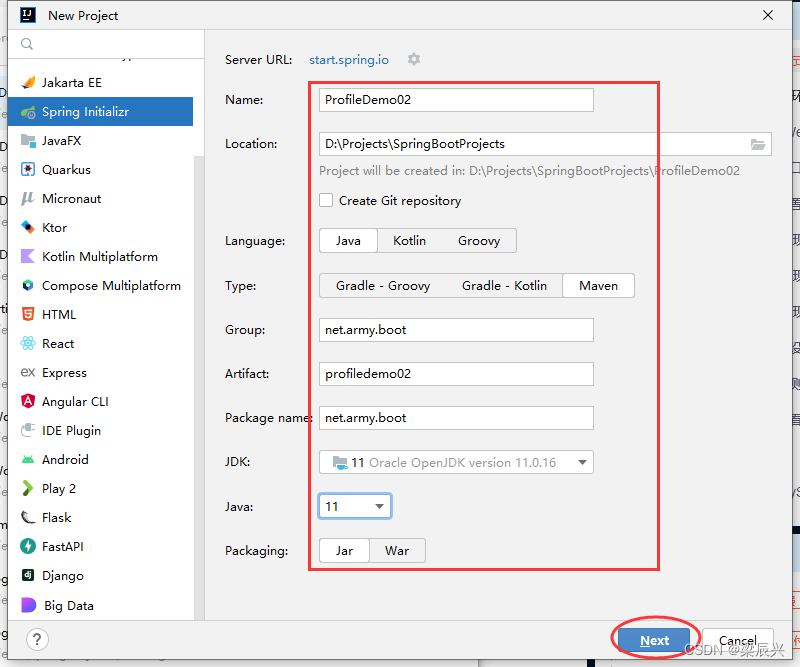Image resolution: width=800 pixels, height=667 pixels.
Task: Select Kotlin Multiplatform project type
Action: (101, 256)
